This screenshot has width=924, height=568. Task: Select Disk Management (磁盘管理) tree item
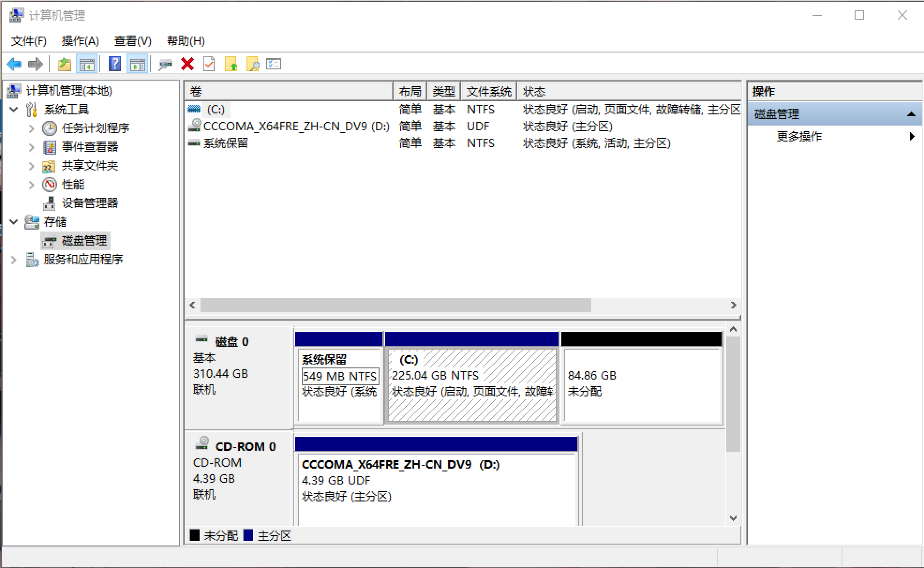(x=84, y=241)
